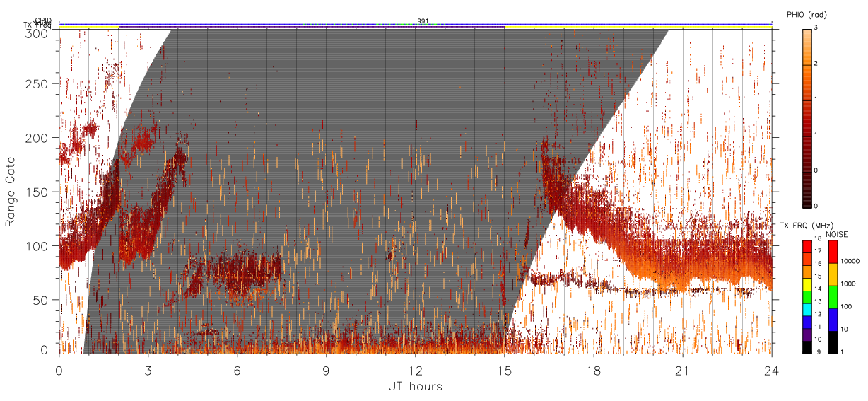The width and height of the screenshot is (868, 401).
Task: Click the '991' CPID label at top
Action: (x=423, y=21)
